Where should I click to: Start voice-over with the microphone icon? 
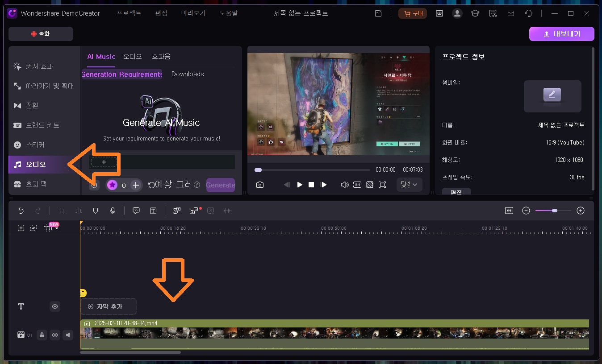click(113, 211)
